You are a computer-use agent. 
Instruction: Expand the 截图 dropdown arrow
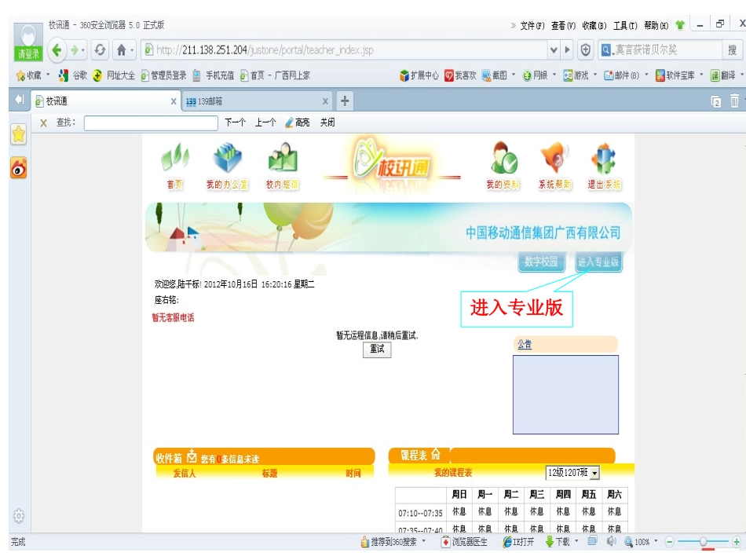(514, 75)
